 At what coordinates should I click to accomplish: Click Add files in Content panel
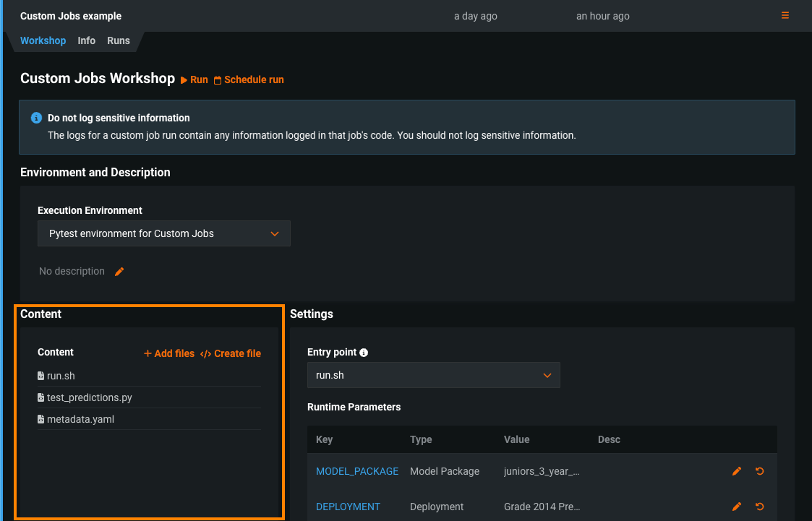point(169,353)
